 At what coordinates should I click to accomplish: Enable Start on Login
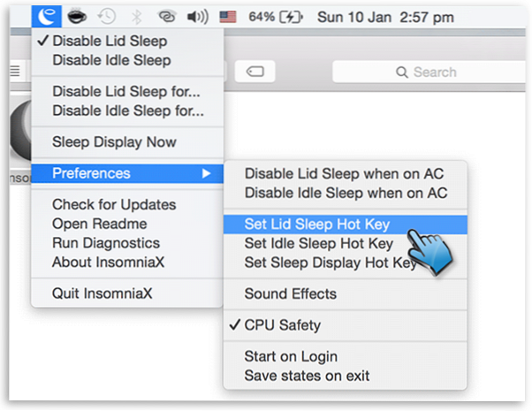(290, 357)
